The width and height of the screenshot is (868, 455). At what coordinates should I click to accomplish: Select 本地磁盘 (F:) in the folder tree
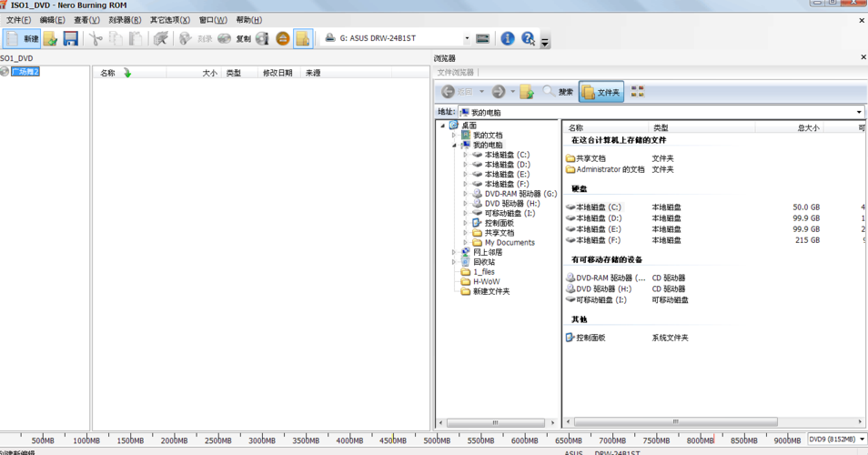click(x=507, y=184)
